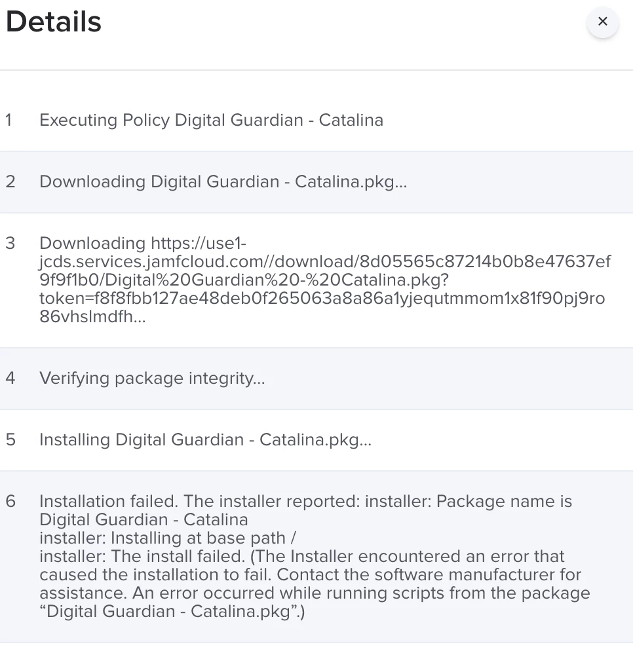The width and height of the screenshot is (633, 672).
Task: Click the quoted 'Digital Guardian - Catalina.pkg' text in row 6
Action: [x=172, y=612]
